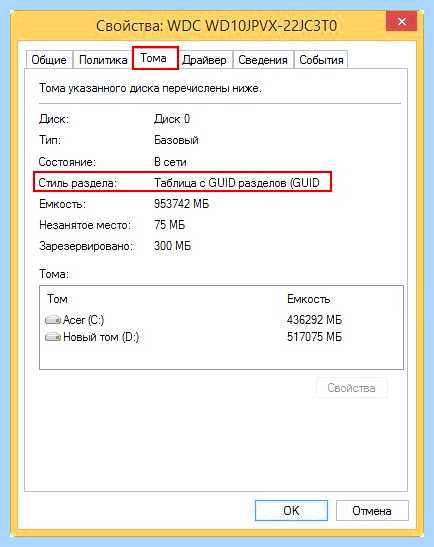The height and width of the screenshot is (547, 434).
Task: Click the Acer (C:) drive icon
Action: [x=53, y=320]
